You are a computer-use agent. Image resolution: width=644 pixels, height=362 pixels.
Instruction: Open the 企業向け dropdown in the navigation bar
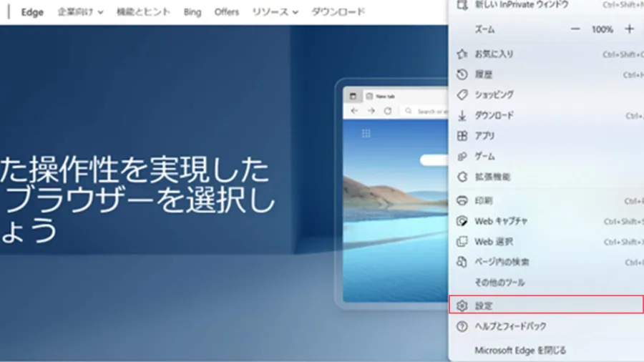(80, 12)
